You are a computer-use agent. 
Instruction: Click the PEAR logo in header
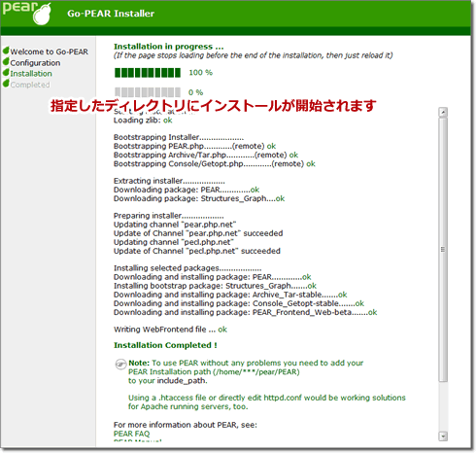(x=26, y=13)
